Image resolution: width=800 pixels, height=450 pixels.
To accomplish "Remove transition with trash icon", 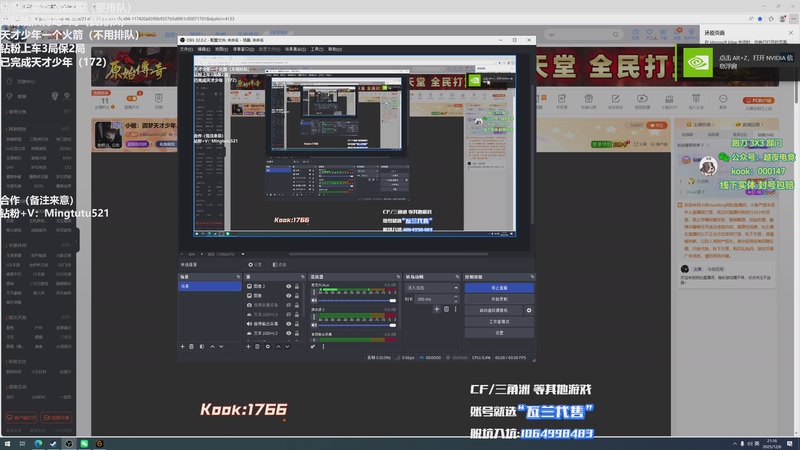I will click(446, 309).
